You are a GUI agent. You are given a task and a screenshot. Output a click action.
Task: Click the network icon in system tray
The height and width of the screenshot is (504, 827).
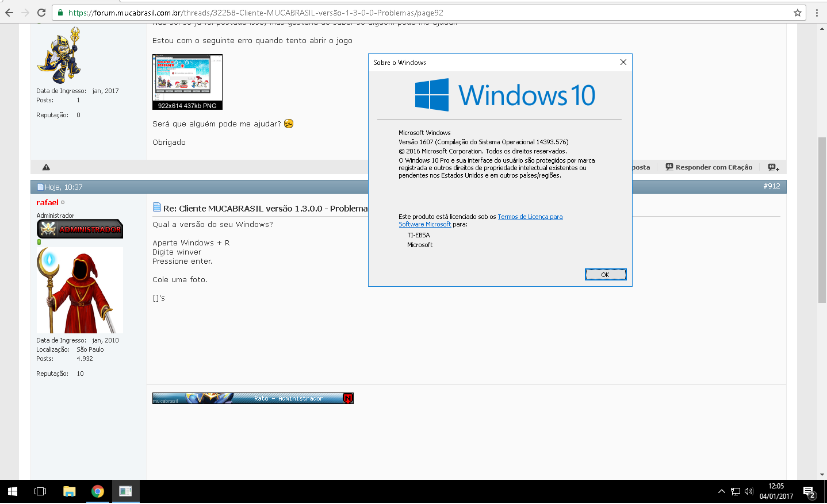pos(735,491)
